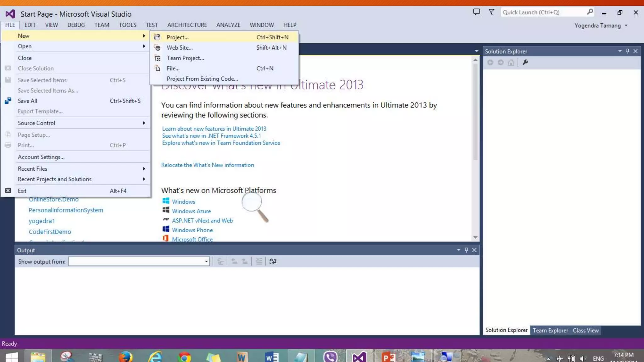Pin toggle for Solution Explorer panel
The height and width of the screenshot is (362, 644).
point(628,51)
